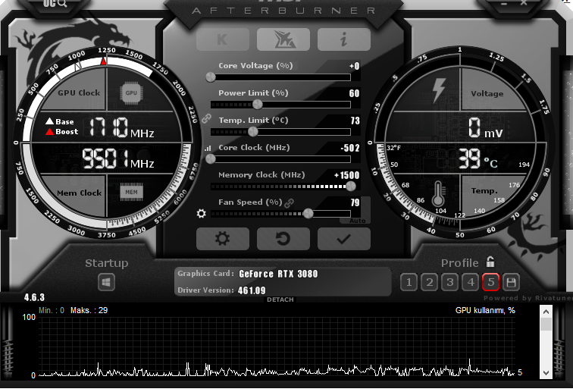Screen dimensions: 573x392
Task: Click the GPU Clock label
Action: [79, 93]
